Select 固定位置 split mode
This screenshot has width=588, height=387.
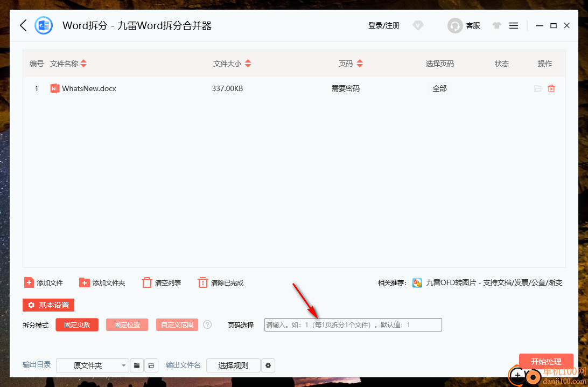coord(127,324)
